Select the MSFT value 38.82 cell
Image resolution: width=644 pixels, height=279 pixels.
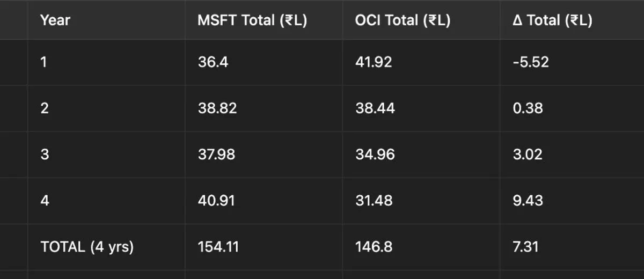click(217, 108)
